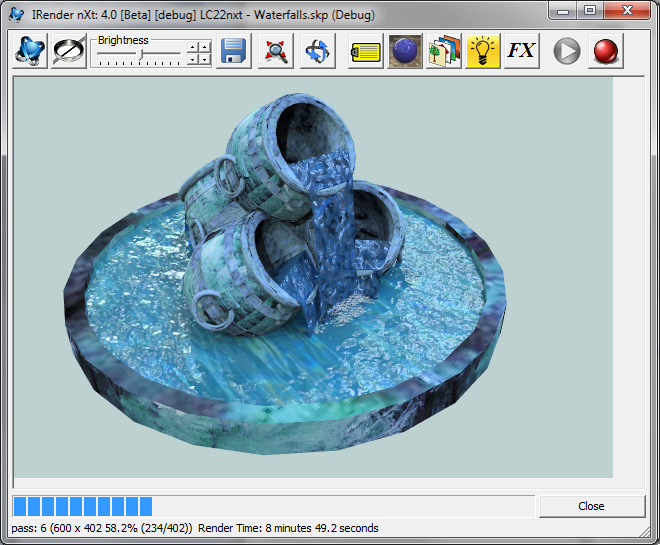Click the IRender nXt logo toolbar icon

pos(29,51)
